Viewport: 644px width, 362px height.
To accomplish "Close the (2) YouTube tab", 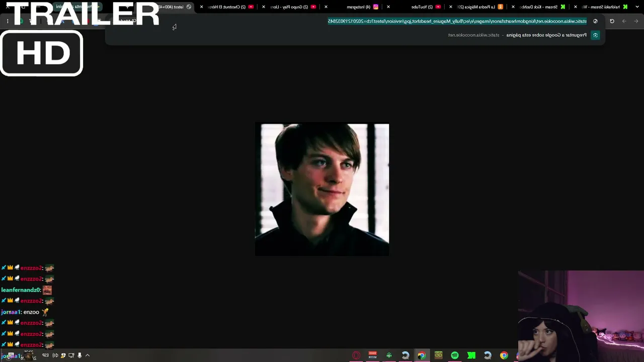I will point(388,7).
